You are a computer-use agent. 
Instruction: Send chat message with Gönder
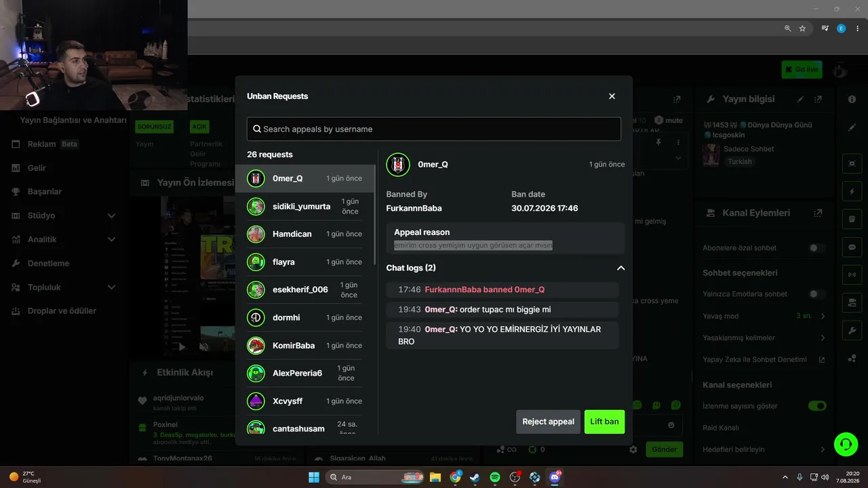pyautogui.click(x=664, y=449)
